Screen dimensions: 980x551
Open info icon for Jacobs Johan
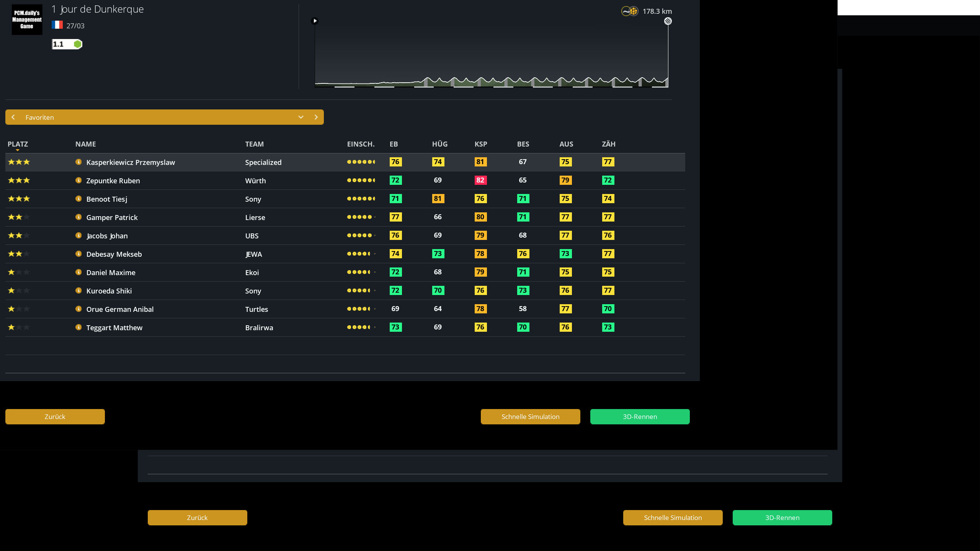(x=78, y=235)
